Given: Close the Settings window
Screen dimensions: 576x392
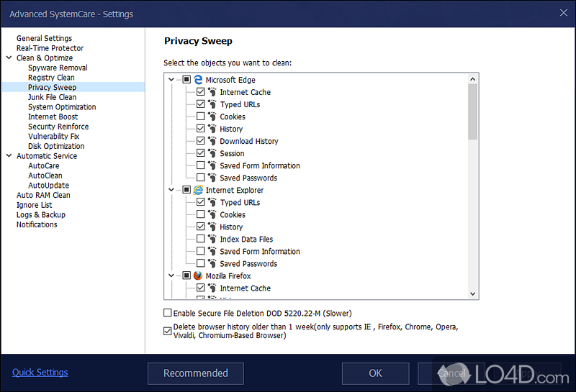Looking at the screenshot, I should [x=564, y=13].
